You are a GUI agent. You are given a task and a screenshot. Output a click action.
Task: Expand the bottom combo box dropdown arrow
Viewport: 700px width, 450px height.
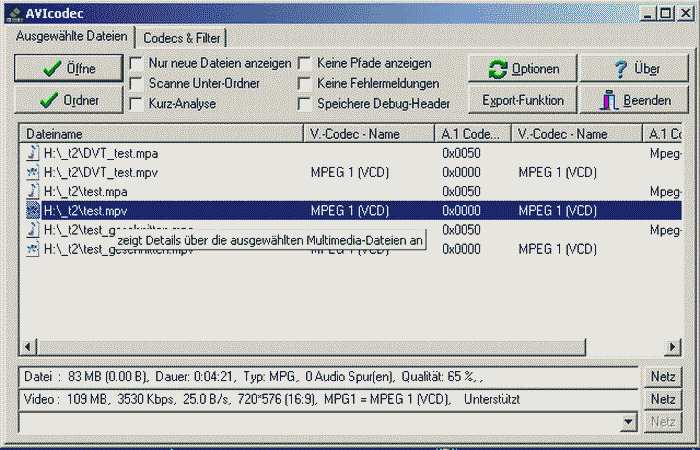pyautogui.click(x=628, y=423)
